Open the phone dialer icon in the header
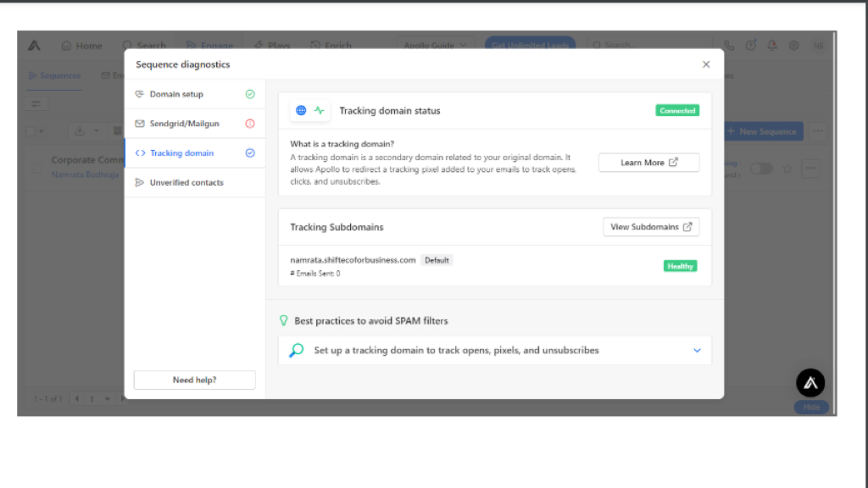Viewport: 868px width, 488px height. 728,46
